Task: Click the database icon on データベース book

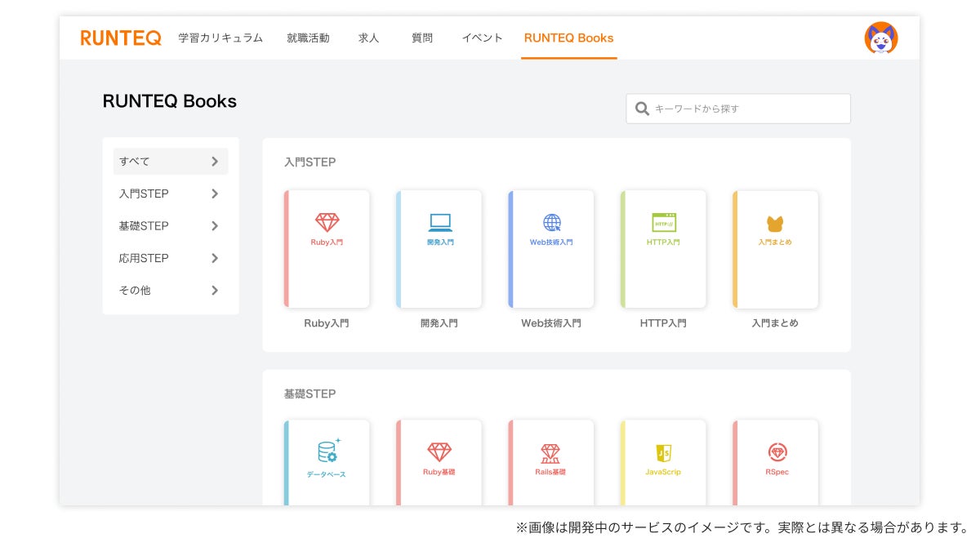Action: click(327, 452)
